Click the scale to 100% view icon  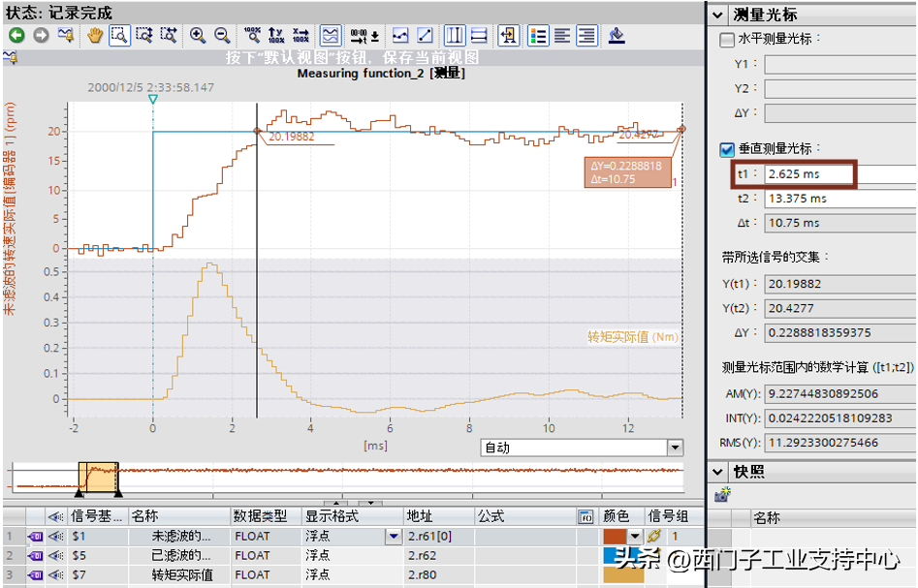(x=253, y=36)
